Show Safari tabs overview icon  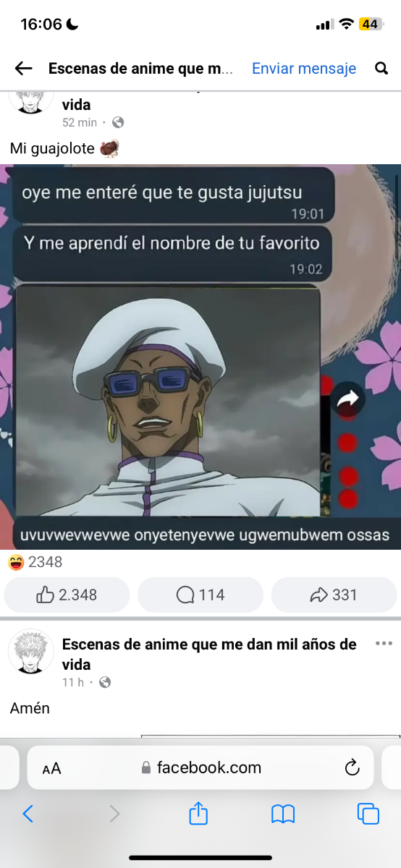tap(368, 814)
